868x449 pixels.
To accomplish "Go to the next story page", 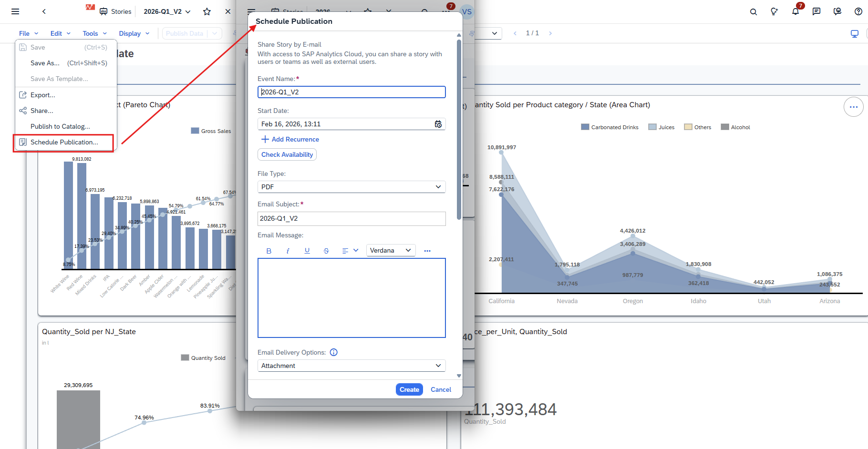I will point(550,33).
